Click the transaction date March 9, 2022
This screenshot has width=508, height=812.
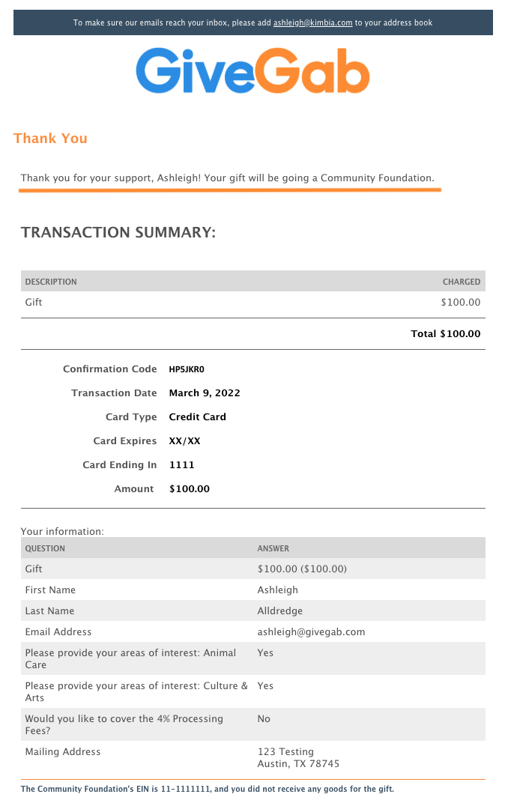pyautogui.click(x=205, y=393)
